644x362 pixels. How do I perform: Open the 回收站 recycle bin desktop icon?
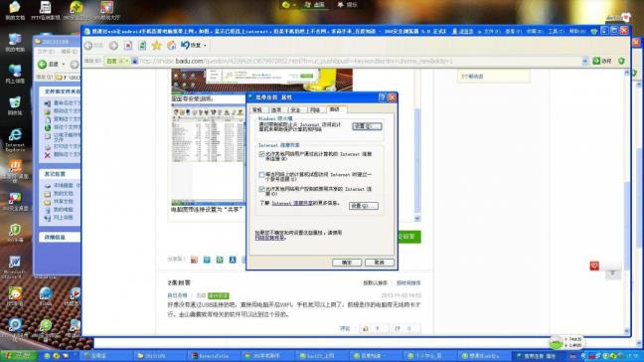(15, 105)
